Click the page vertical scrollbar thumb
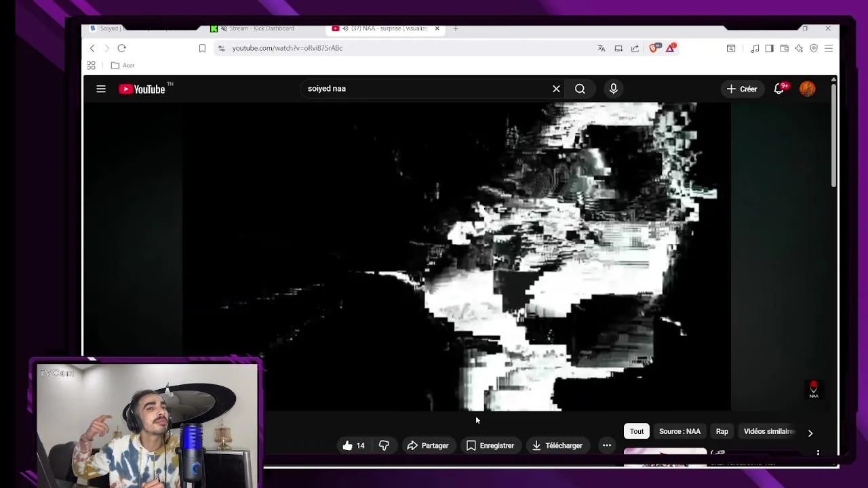This screenshot has height=488, width=868. coord(833,134)
